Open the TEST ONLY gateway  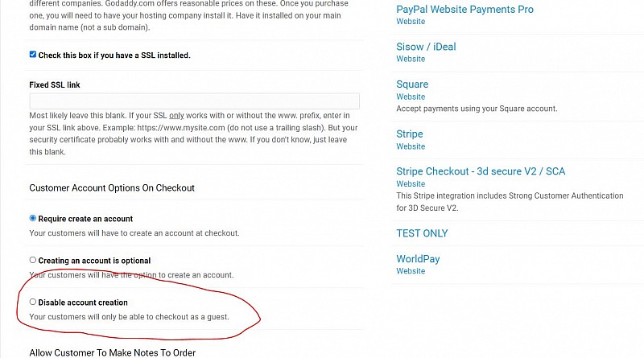point(422,233)
